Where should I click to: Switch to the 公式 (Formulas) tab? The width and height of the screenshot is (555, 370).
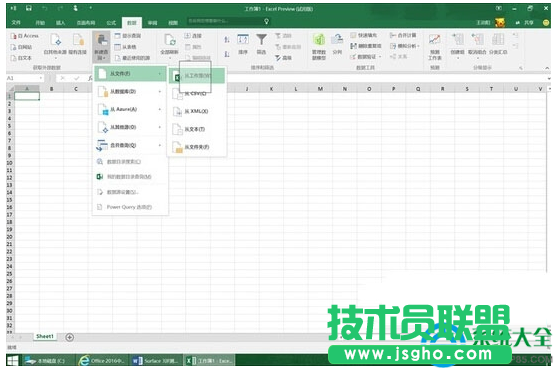click(x=111, y=23)
